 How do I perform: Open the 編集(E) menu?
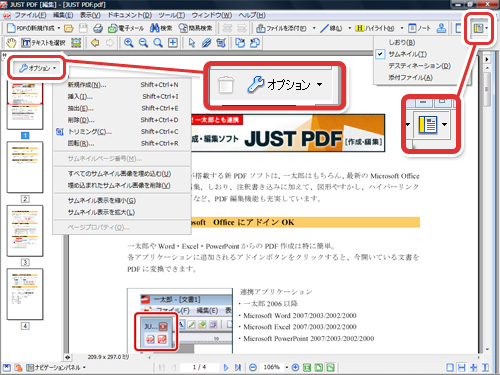(63, 15)
